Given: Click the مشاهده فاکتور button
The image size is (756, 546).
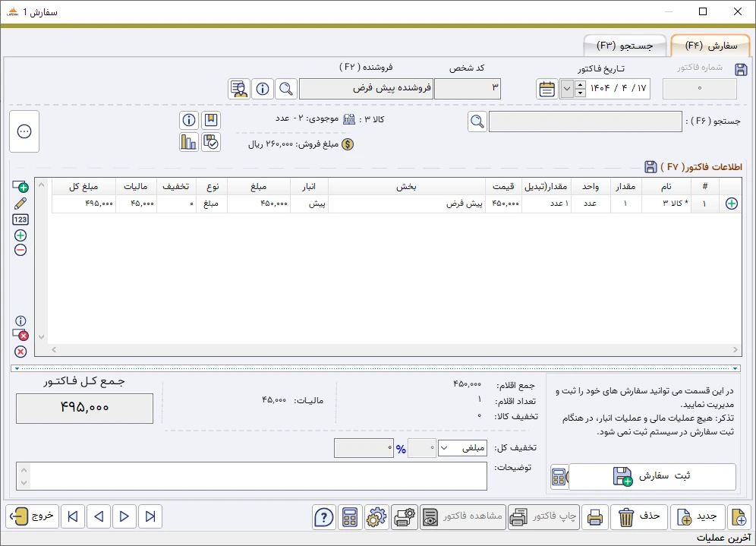Looking at the screenshot, I should 463,517.
